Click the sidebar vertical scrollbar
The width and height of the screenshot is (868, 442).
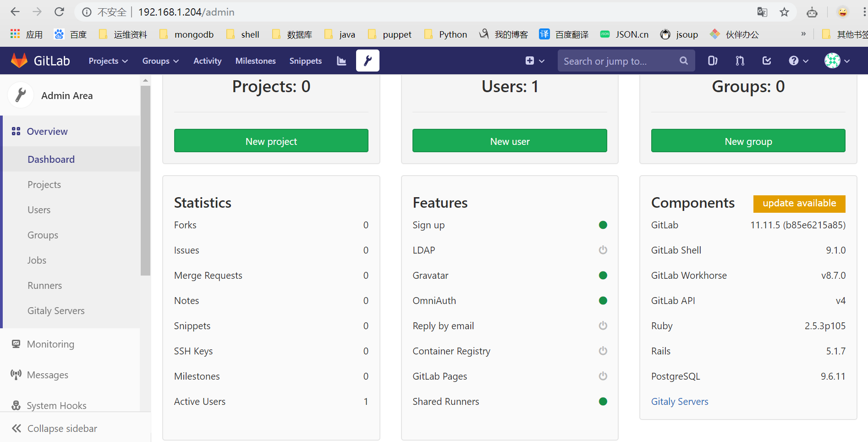point(145,180)
